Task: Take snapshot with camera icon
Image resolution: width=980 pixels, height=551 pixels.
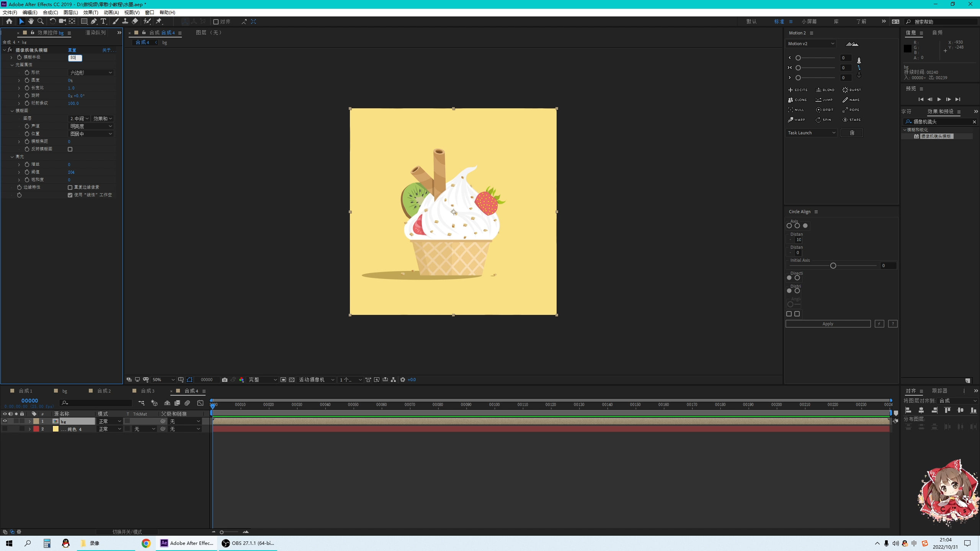Action: coord(225,380)
